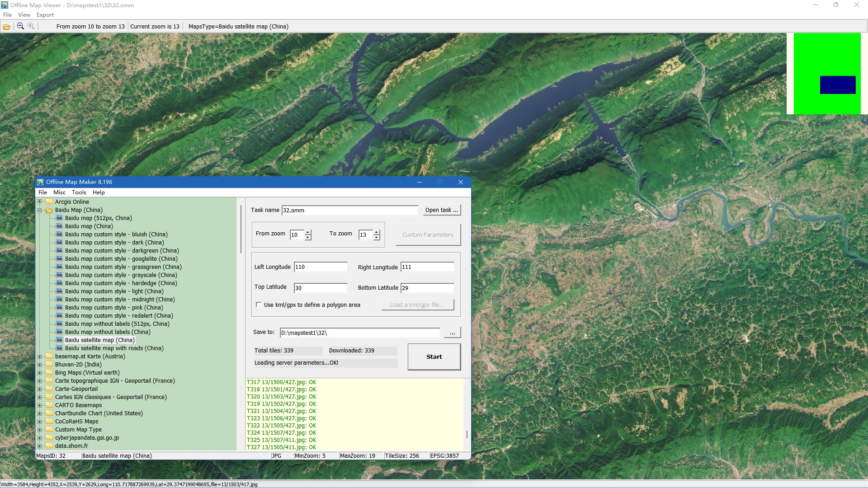Click the zoom out magnifier icon
The width and height of the screenshot is (868, 488).
20,26
